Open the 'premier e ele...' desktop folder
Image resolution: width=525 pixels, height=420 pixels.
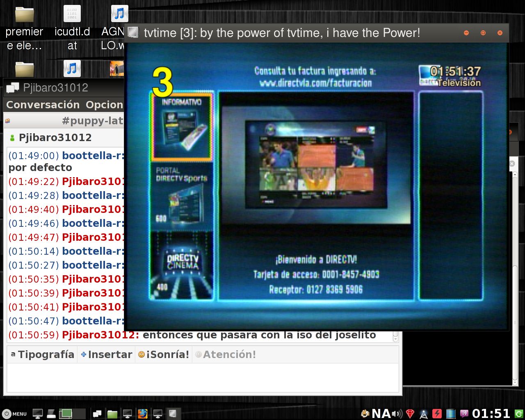point(24,27)
